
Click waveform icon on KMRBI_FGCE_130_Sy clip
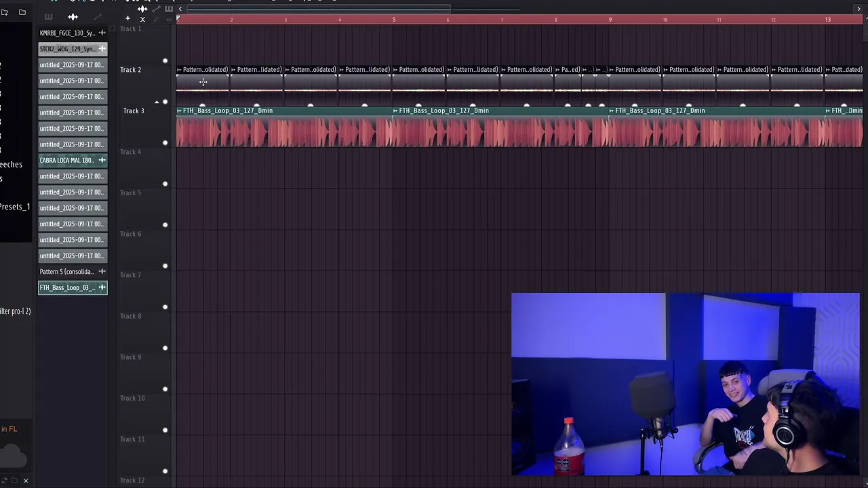coord(102,33)
